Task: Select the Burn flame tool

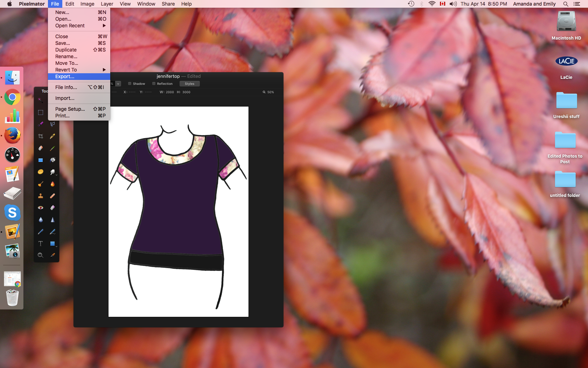Action: 52,184
